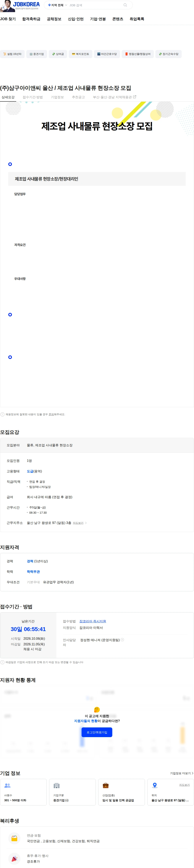Click the 명절선물/명절상여 tag

[138, 54]
